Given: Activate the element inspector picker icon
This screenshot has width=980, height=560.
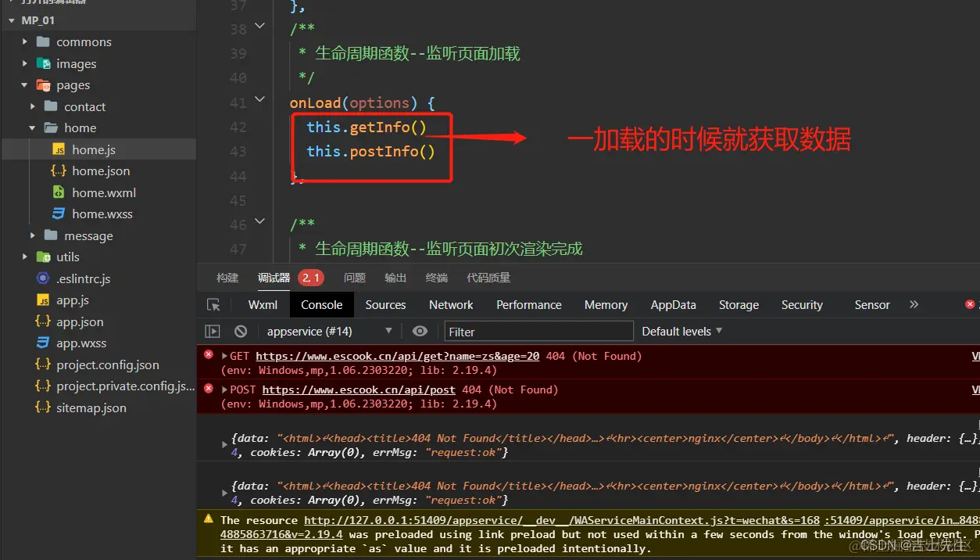Looking at the screenshot, I should coord(213,305).
